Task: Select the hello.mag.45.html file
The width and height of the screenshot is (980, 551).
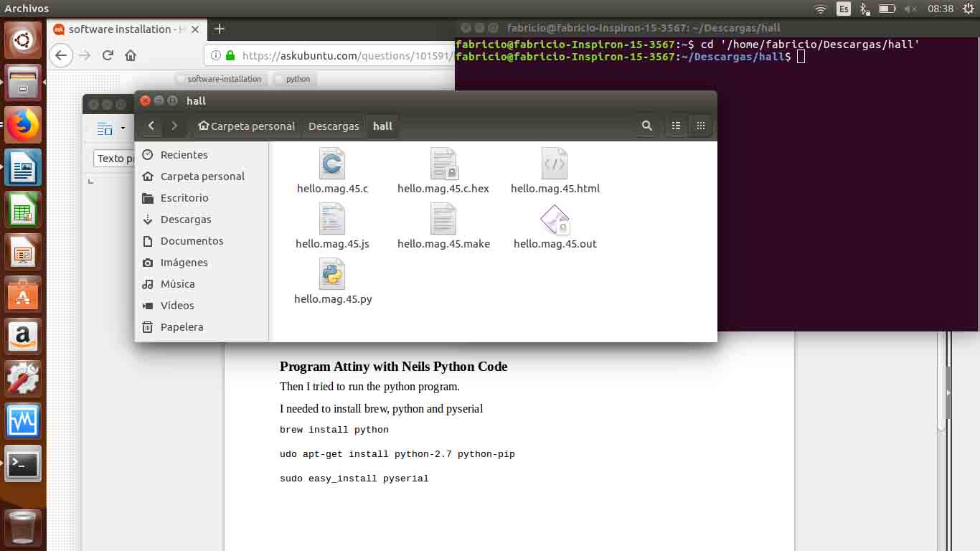Action: 555,171
